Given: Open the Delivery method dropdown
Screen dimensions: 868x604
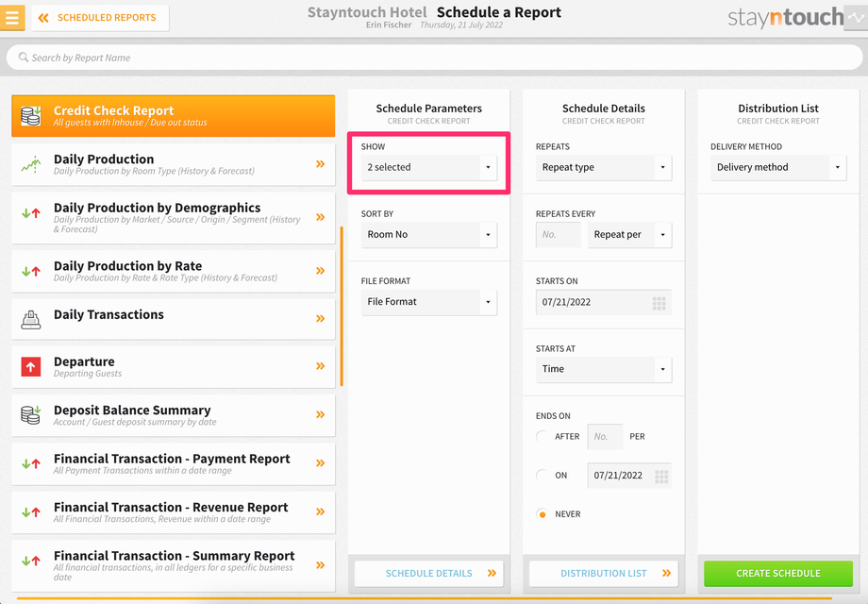Looking at the screenshot, I should [x=778, y=167].
